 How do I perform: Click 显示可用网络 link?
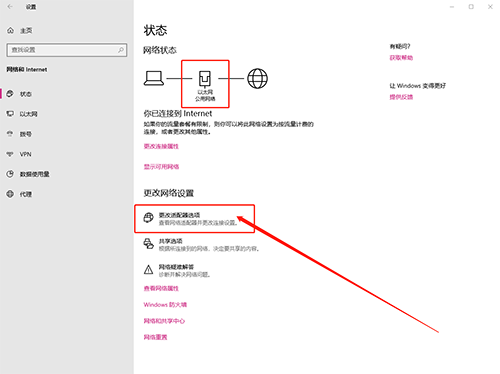161,167
